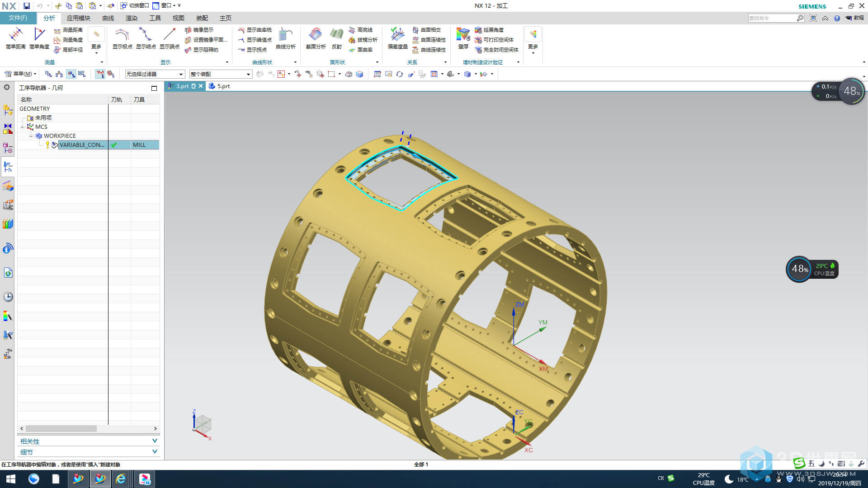
Task: Click navigator scrollbar right arrow
Action: [156, 428]
